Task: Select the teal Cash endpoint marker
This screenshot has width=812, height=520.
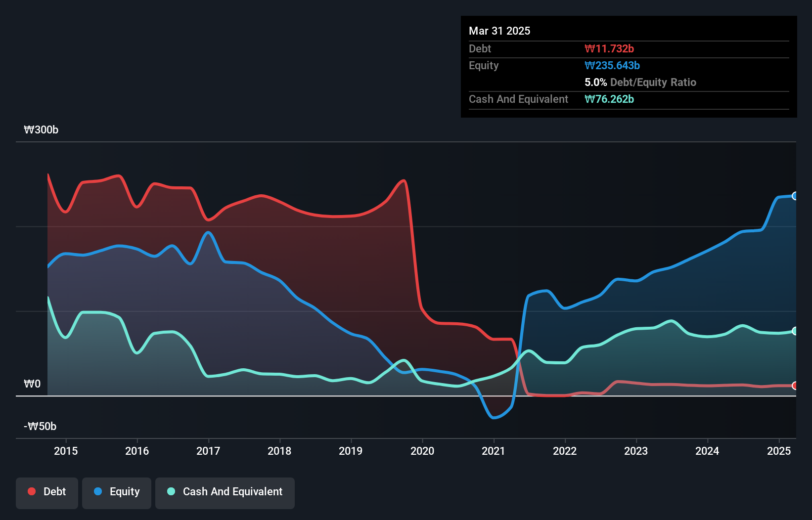Action: [x=795, y=331]
